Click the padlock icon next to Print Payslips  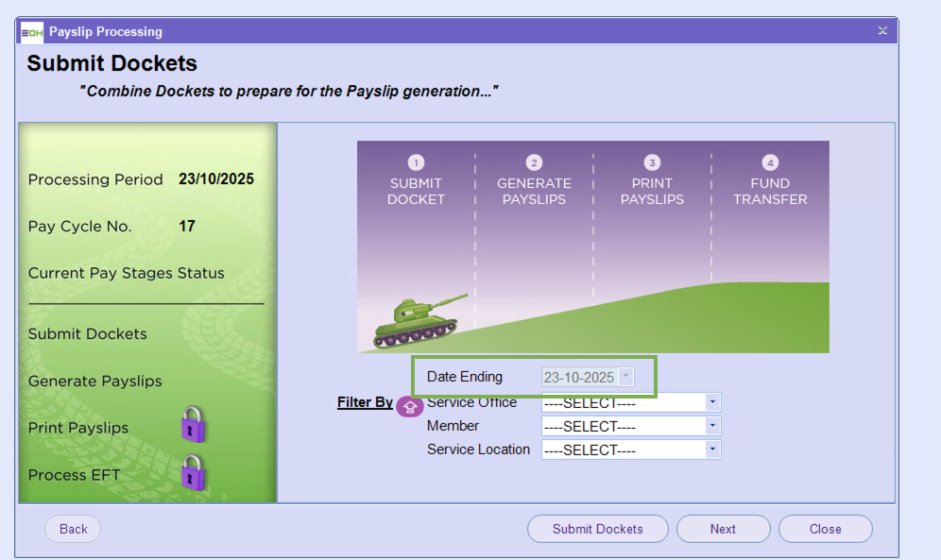click(193, 425)
